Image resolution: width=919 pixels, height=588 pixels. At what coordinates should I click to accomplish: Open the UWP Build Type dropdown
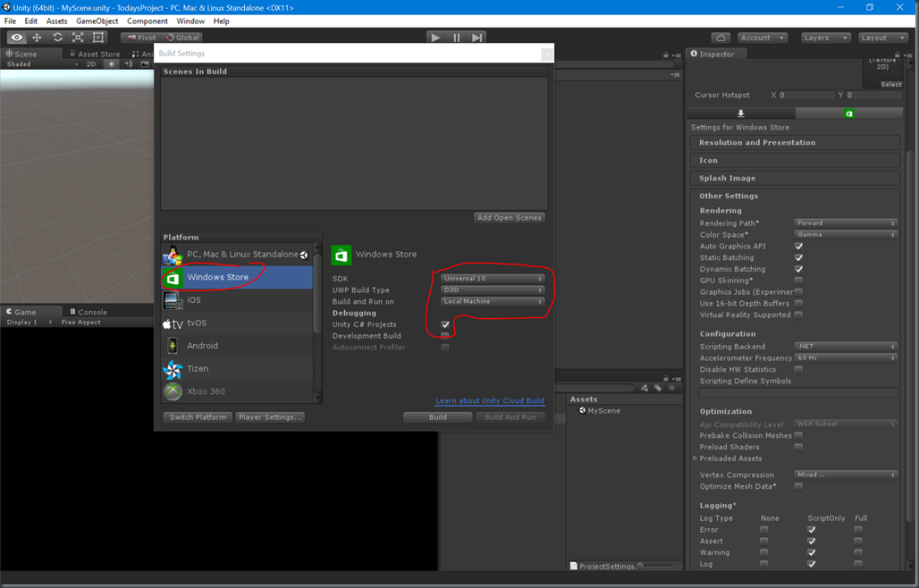[x=493, y=290]
